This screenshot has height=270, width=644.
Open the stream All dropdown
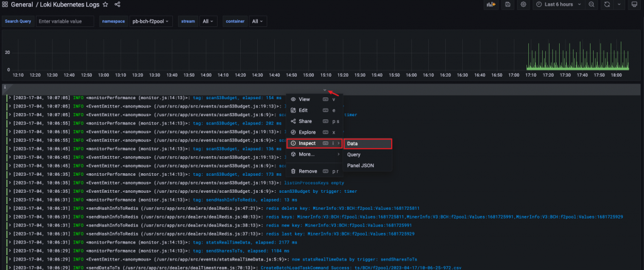click(x=208, y=21)
